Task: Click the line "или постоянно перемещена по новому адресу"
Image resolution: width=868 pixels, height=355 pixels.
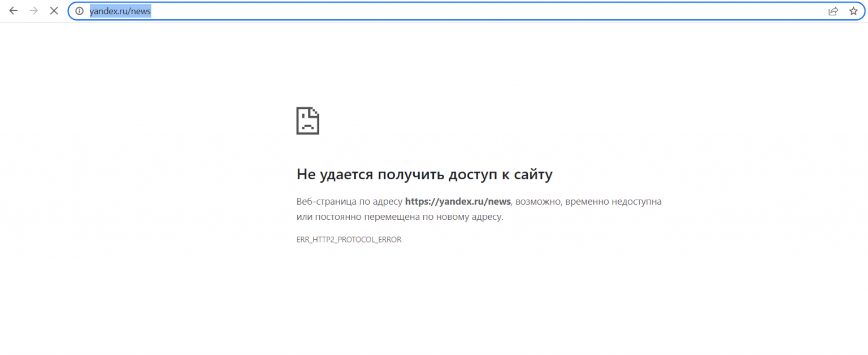Action: coord(399,217)
